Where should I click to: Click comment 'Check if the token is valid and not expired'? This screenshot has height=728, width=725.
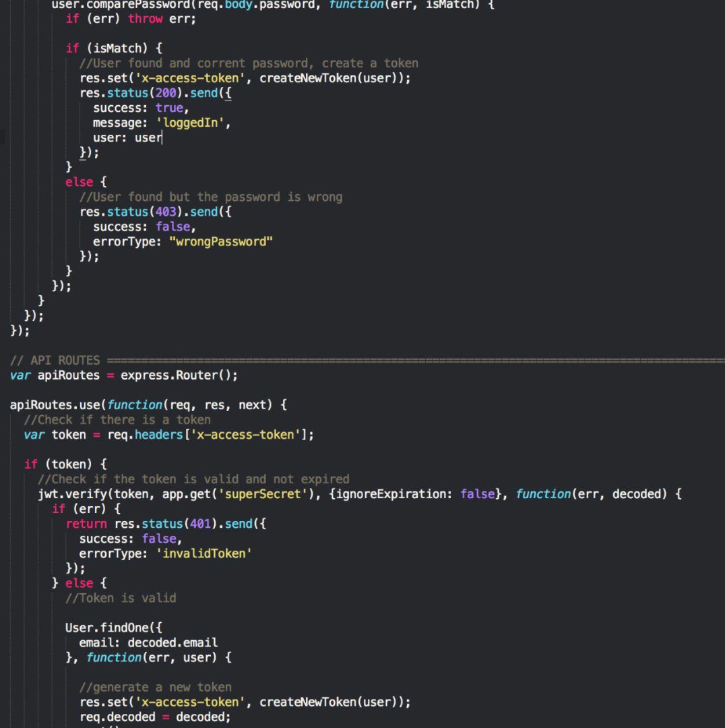click(x=193, y=479)
